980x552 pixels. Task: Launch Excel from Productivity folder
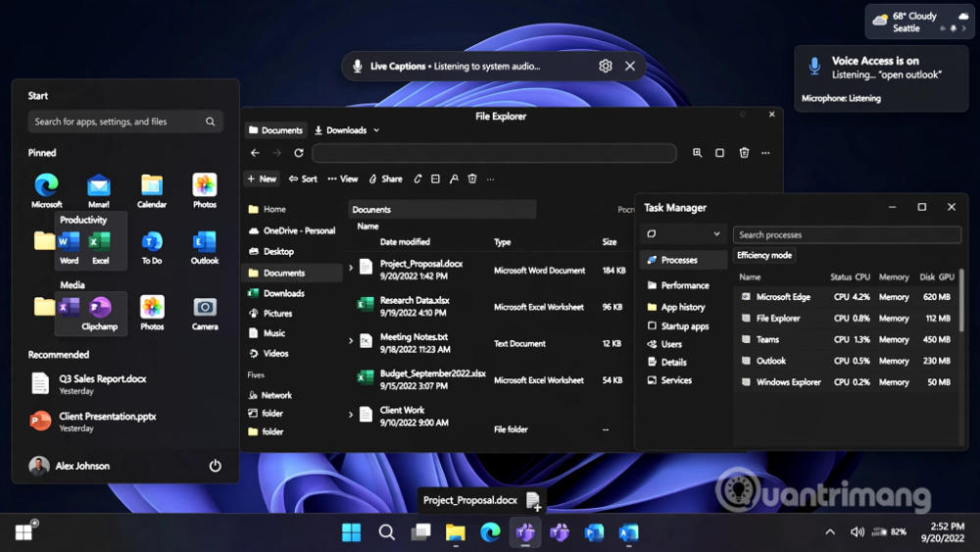[x=100, y=247]
